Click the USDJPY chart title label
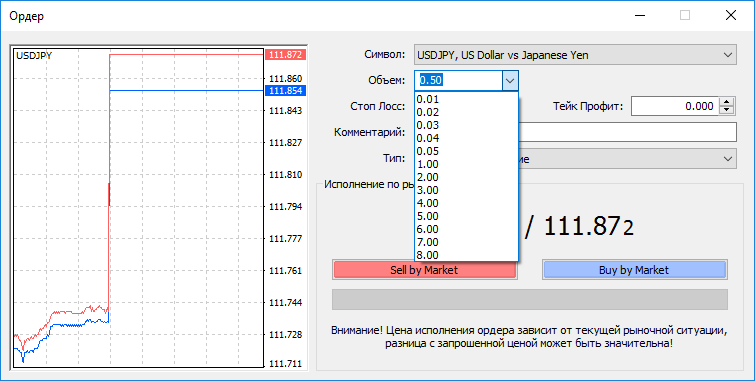Image resolution: width=755 pixels, height=381 pixels. click(34, 55)
